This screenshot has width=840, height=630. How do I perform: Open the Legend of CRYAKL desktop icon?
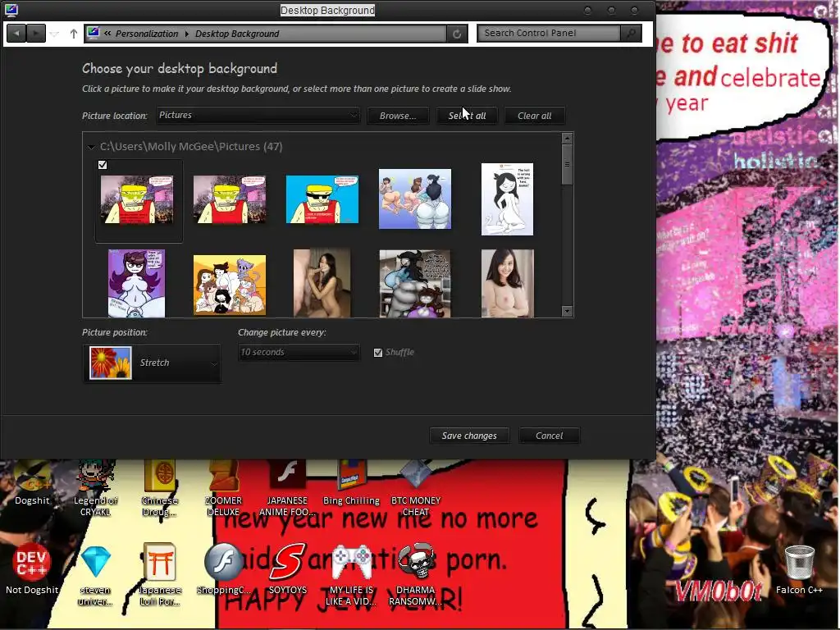point(95,487)
